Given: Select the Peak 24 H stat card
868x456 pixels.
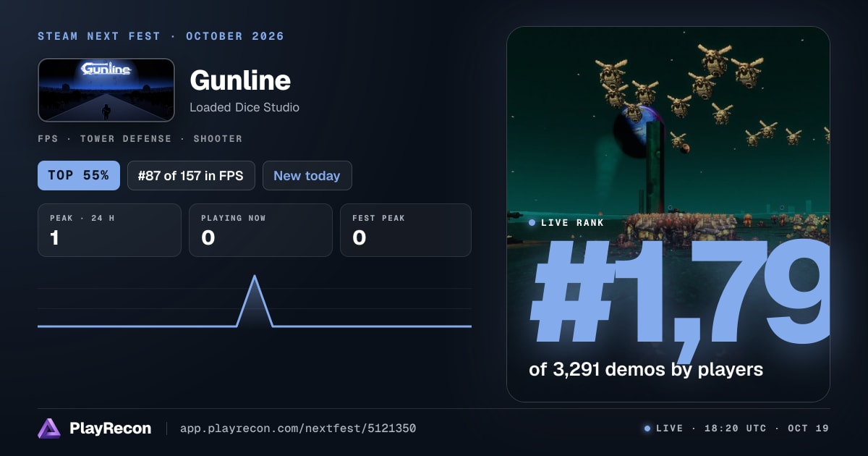Looking at the screenshot, I should (109, 230).
